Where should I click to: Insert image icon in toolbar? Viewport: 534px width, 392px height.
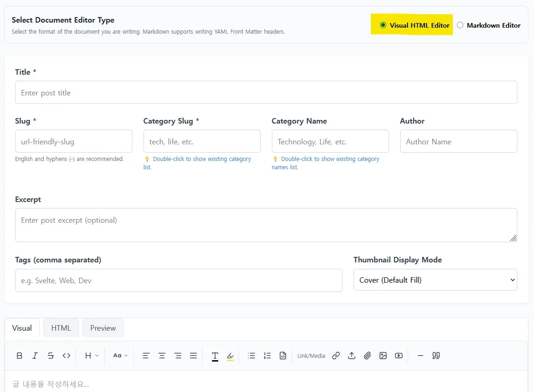(383, 356)
